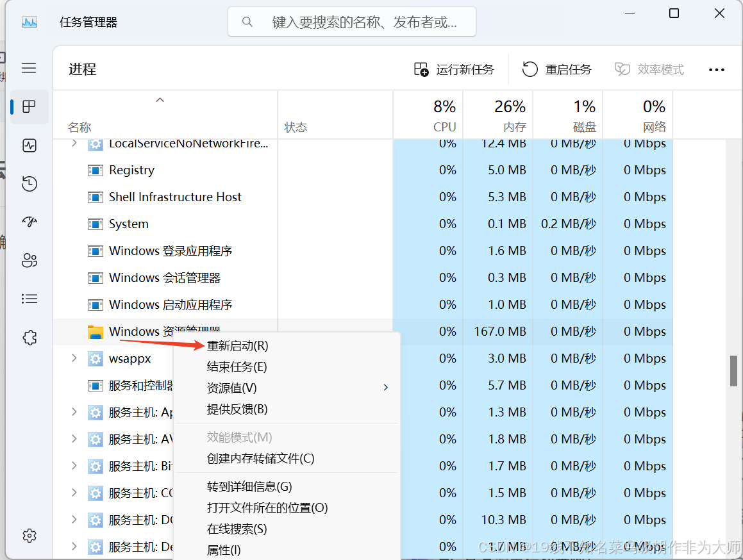Click the Registry process icon
Screen dimensions: 743x560
pos(96,170)
